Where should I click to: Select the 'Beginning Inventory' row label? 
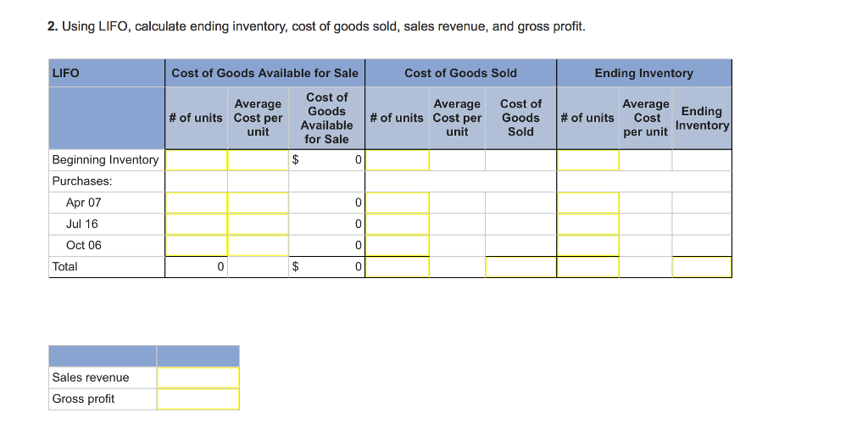pyautogui.click(x=105, y=160)
